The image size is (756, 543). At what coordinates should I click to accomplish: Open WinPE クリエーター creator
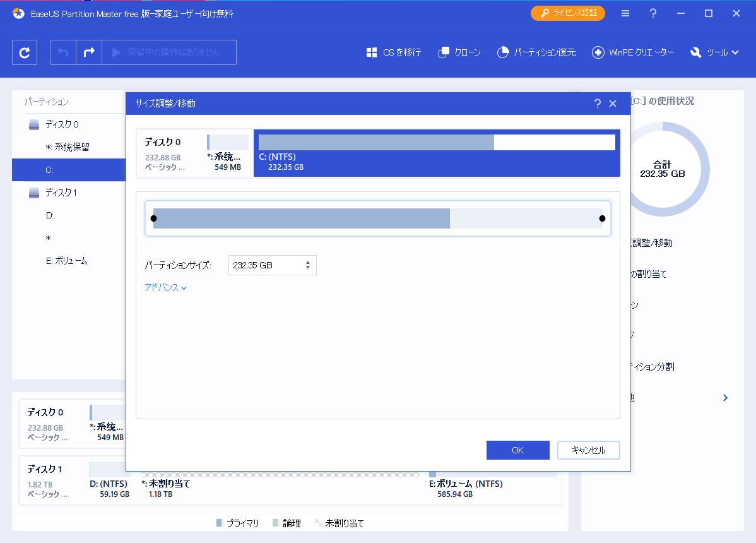point(633,52)
